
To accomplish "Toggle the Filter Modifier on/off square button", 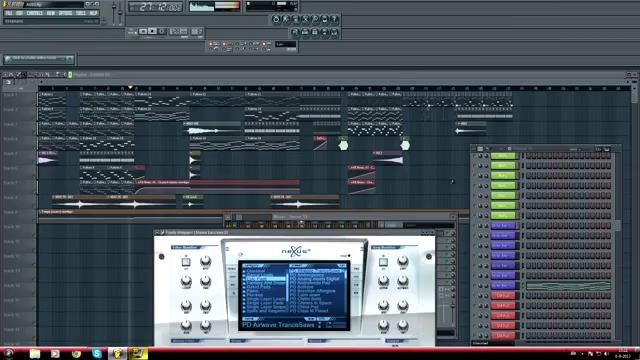I will [x=186, y=261].
